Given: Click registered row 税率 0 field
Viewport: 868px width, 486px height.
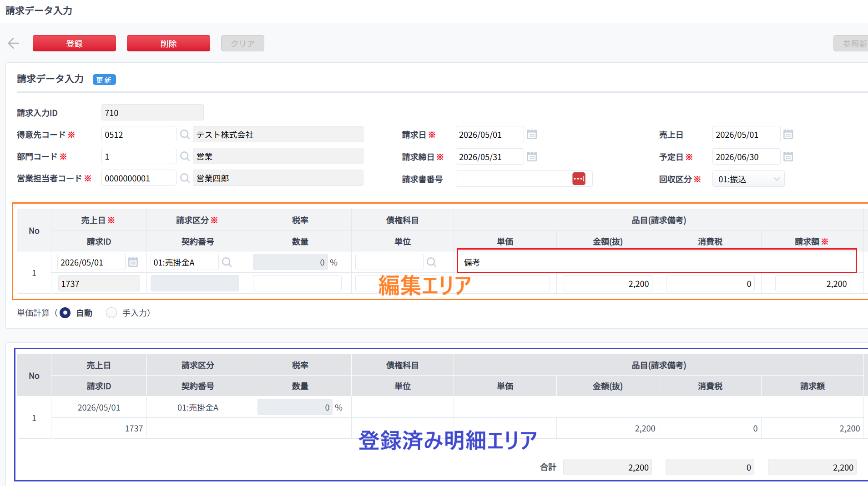Looking at the screenshot, I should pos(295,407).
